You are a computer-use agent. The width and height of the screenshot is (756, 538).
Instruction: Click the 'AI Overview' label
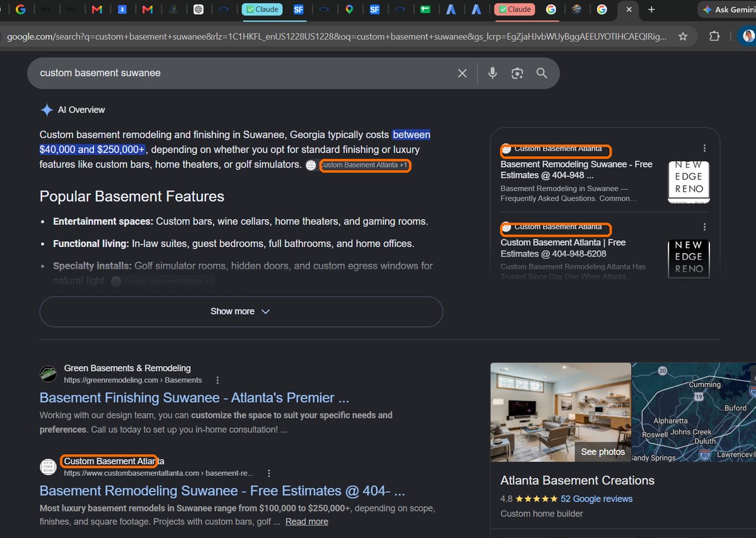point(81,110)
